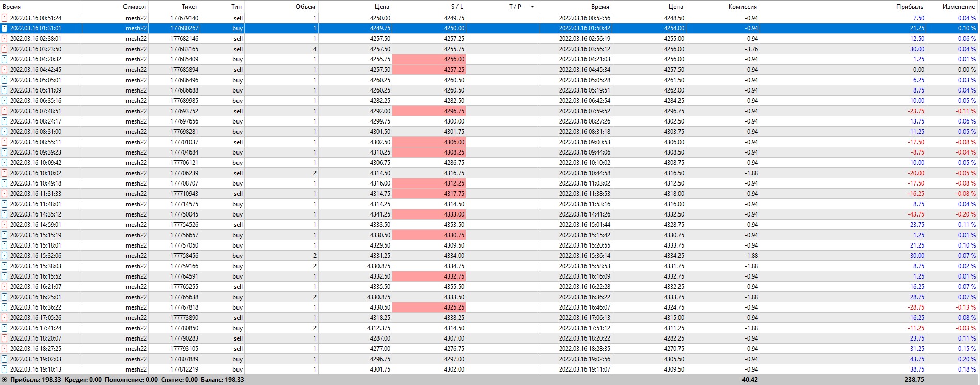Image resolution: width=980 pixels, height=385 pixels.
Task: Click the trade icon of row 2022.03.16 07:48:51
Action: [x=5, y=111]
